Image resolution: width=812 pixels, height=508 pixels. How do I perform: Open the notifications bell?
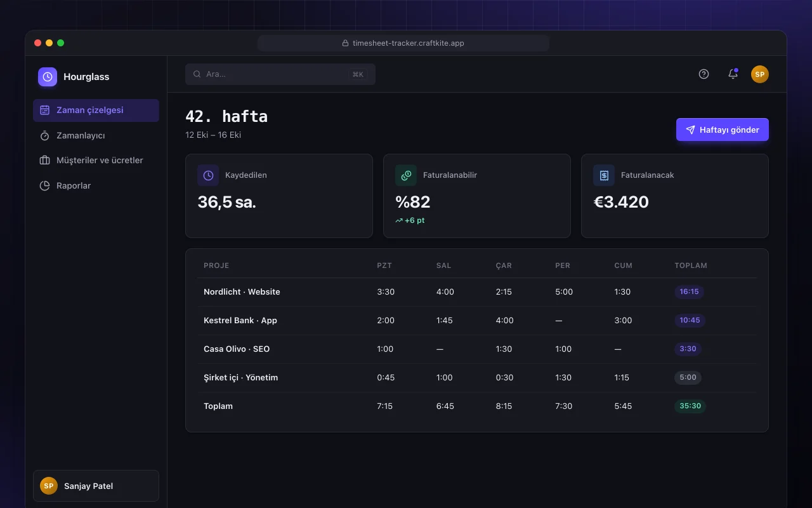[x=733, y=74]
